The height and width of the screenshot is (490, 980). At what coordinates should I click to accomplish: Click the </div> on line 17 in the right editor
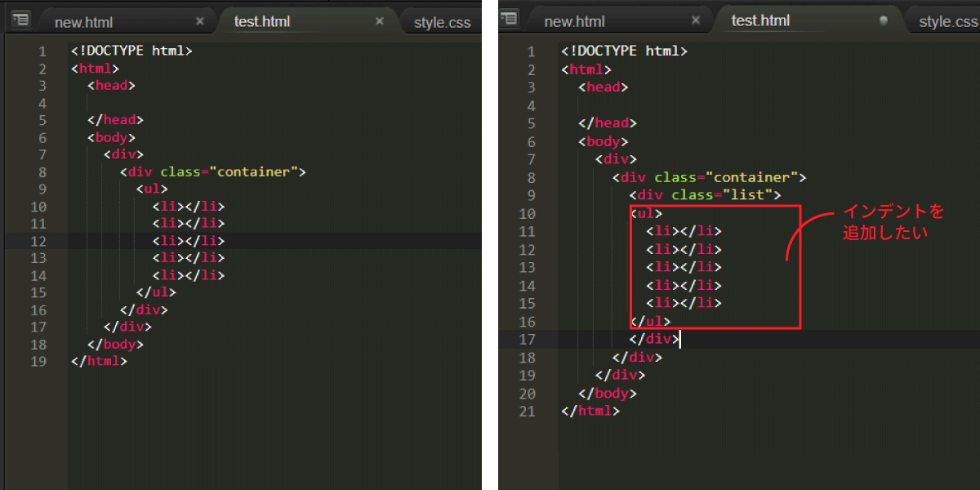tap(655, 339)
